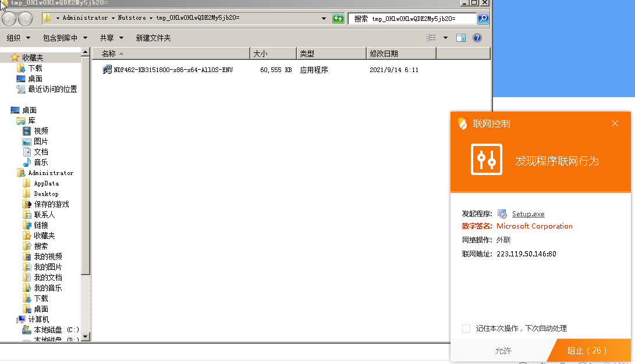The height and width of the screenshot is (364, 635).
Task: Expand the address bar history dropdown arrow
Action: tap(324, 18)
